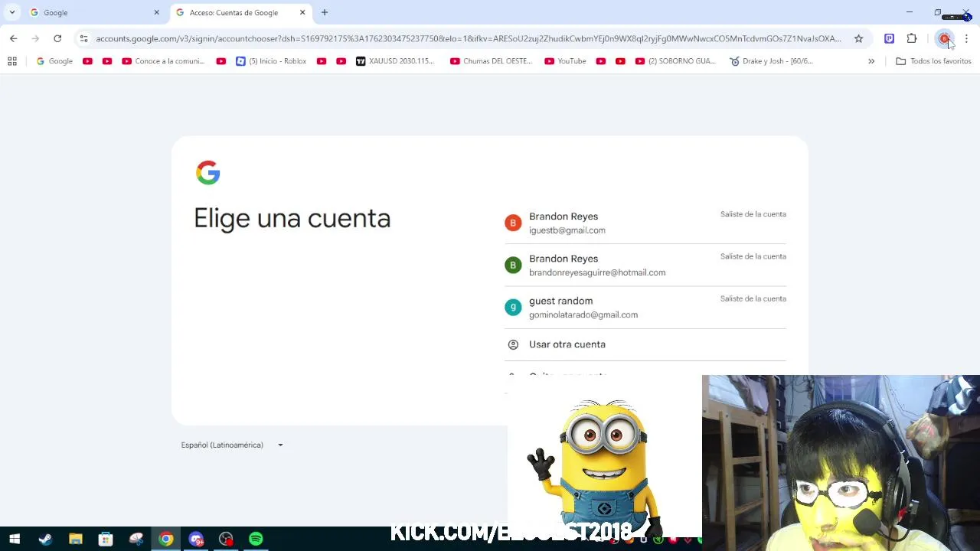The height and width of the screenshot is (551, 980).
Task: Reload the current page
Action: [x=57, y=38]
